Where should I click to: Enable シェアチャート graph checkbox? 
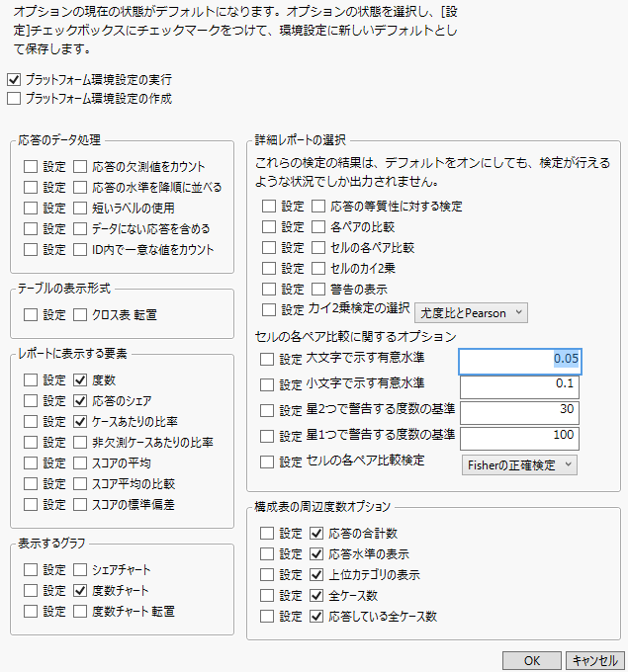point(80,570)
